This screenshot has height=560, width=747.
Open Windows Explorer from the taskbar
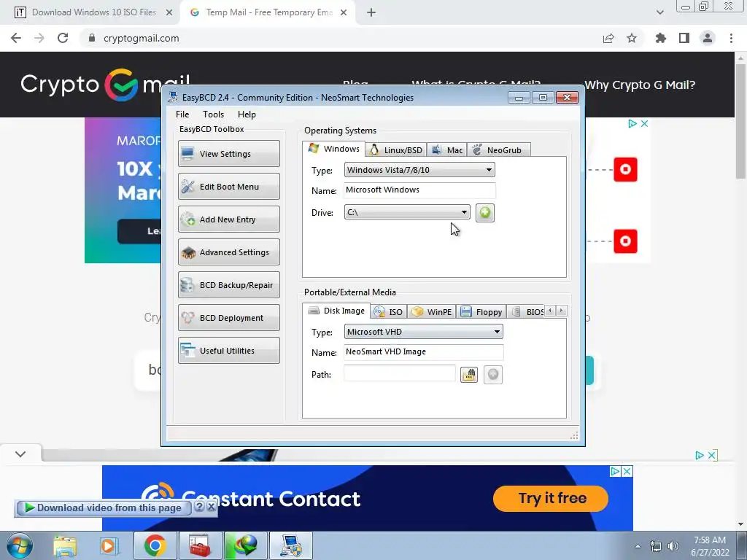(x=65, y=545)
